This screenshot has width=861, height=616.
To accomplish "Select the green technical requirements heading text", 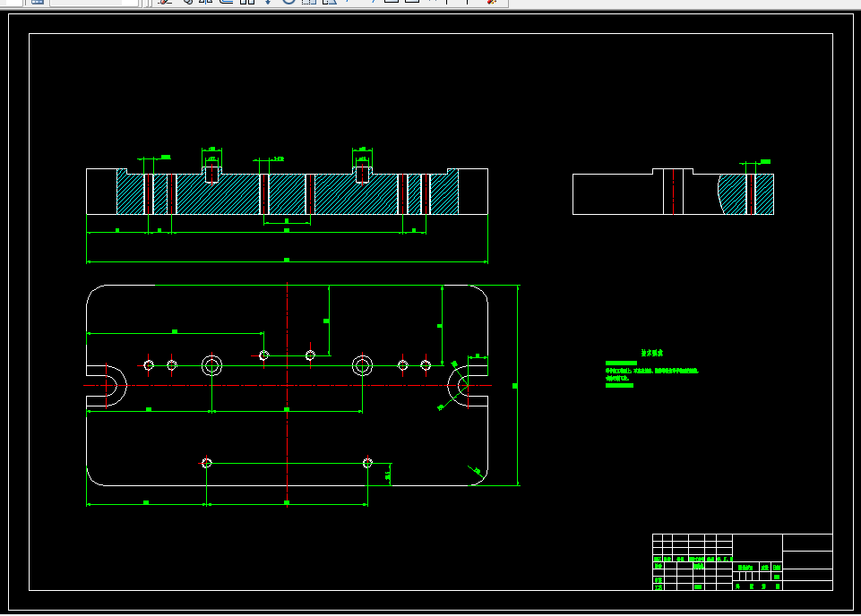I will tap(651, 353).
